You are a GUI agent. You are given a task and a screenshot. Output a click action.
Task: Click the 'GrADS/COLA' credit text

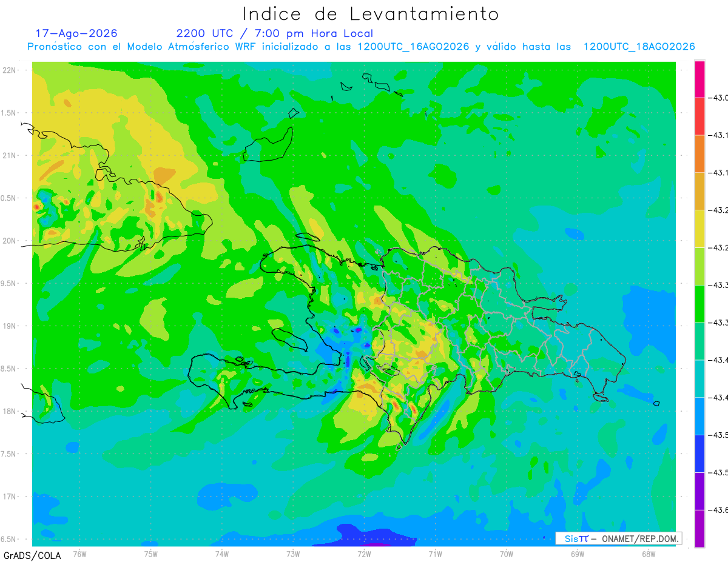coord(32,555)
